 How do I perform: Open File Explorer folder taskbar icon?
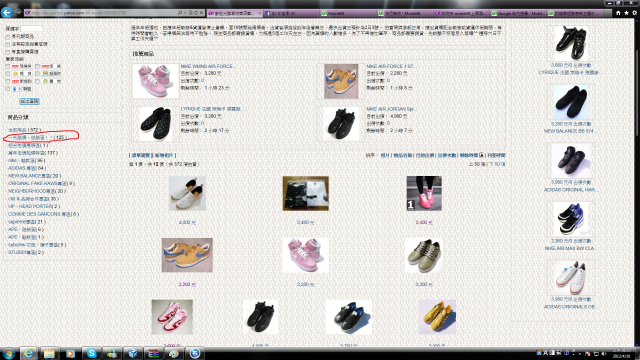[x=49, y=353]
